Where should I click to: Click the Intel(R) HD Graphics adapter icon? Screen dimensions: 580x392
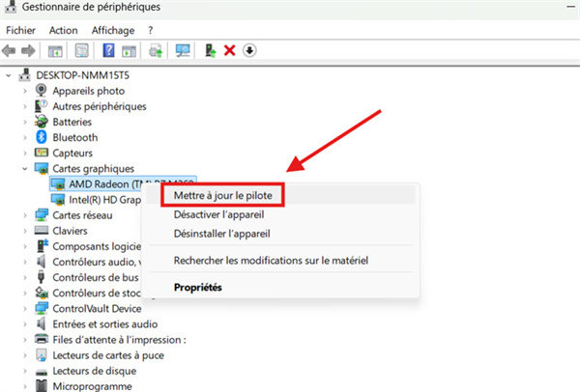click(58, 200)
